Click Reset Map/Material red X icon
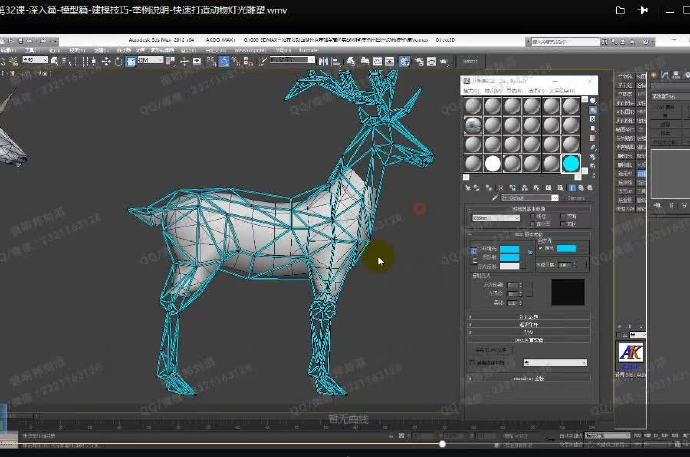The height and width of the screenshot is (457, 690). [x=500, y=188]
